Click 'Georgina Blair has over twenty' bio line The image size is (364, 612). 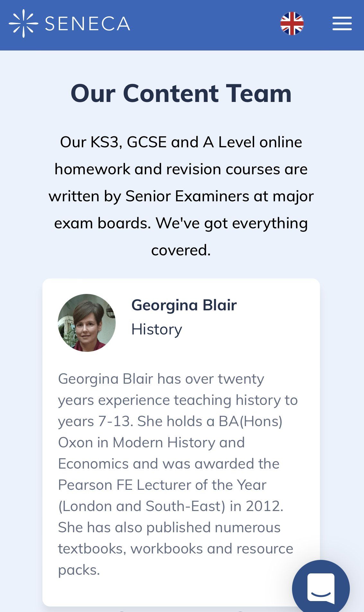point(161,379)
